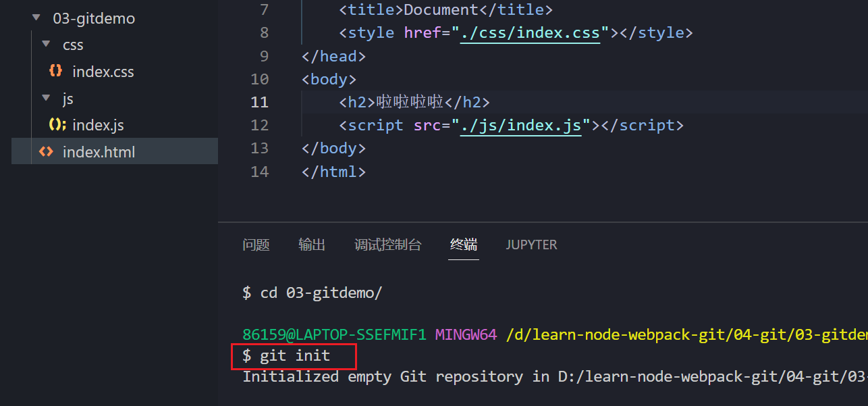The height and width of the screenshot is (406, 868).
Task: Click the 'Initialized empty Git repository' output line
Action: 555,376
